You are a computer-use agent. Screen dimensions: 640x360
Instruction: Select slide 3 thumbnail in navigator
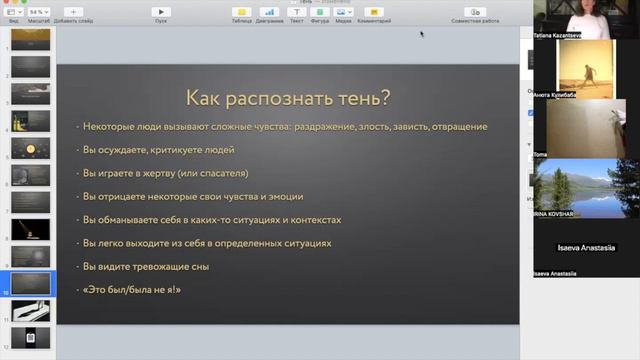pos(31,94)
